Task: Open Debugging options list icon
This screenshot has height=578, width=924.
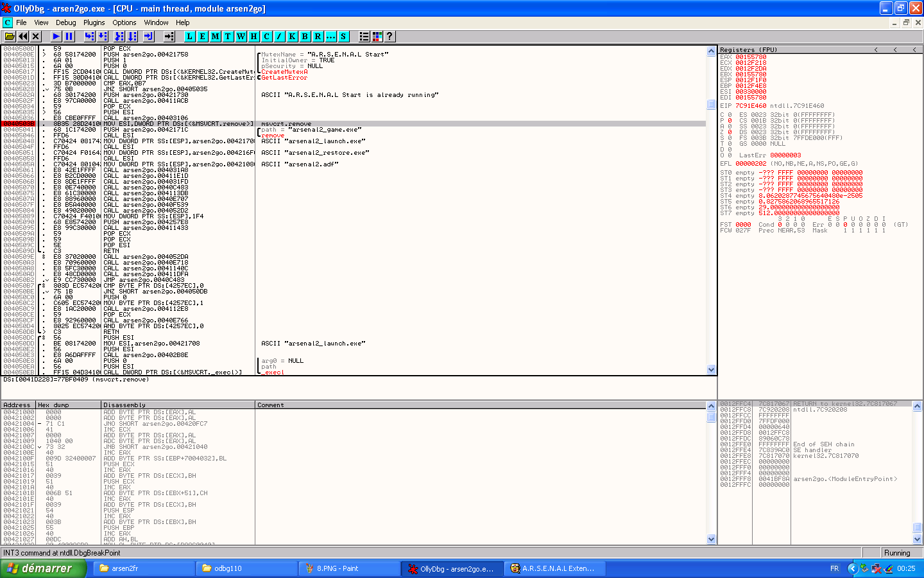Action: click(x=364, y=37)
